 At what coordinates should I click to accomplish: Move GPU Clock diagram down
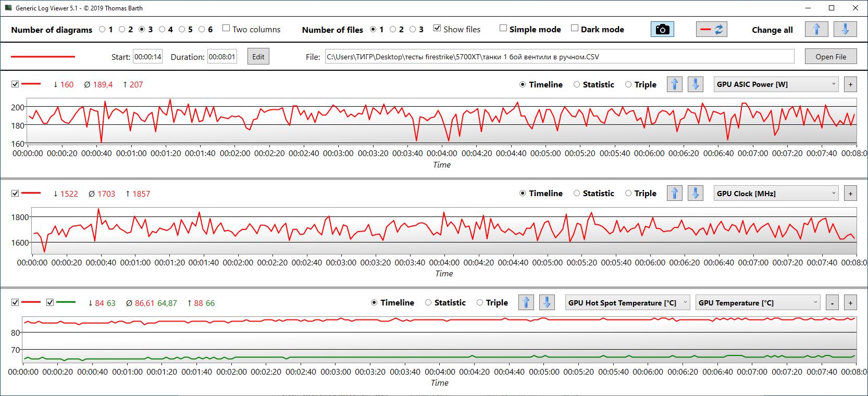[x=696, y=194]
